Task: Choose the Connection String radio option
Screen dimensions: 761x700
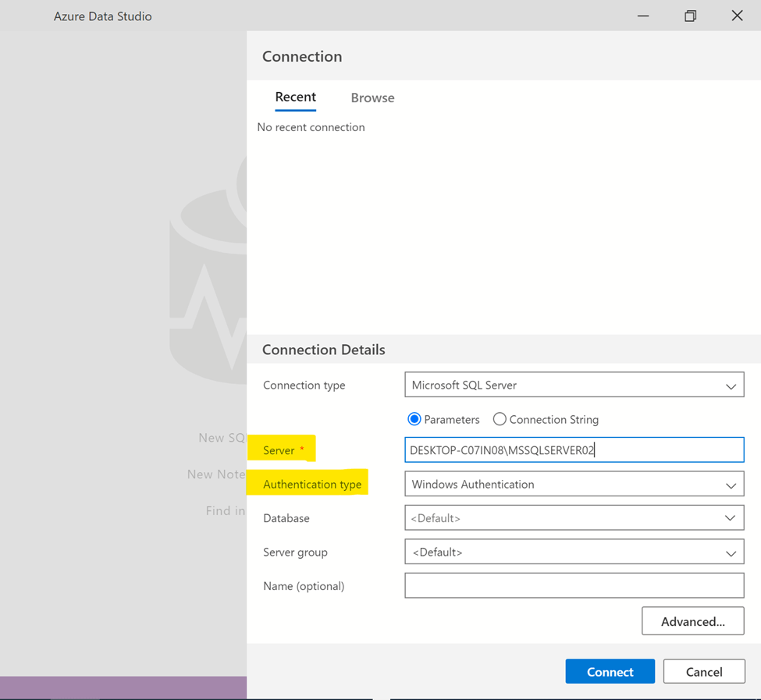Action: (x=500, y=420)
